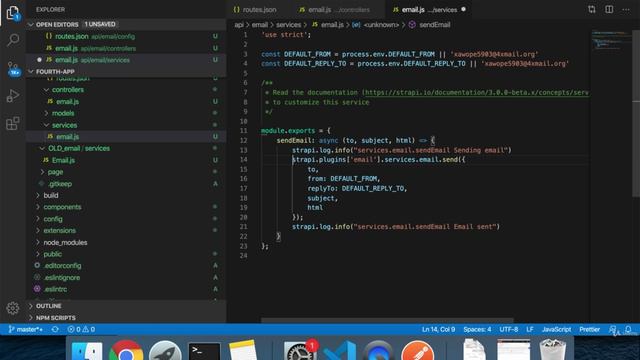The image size is (640, 360).
Task: Open the .editorconfig file
Action: 127,266
